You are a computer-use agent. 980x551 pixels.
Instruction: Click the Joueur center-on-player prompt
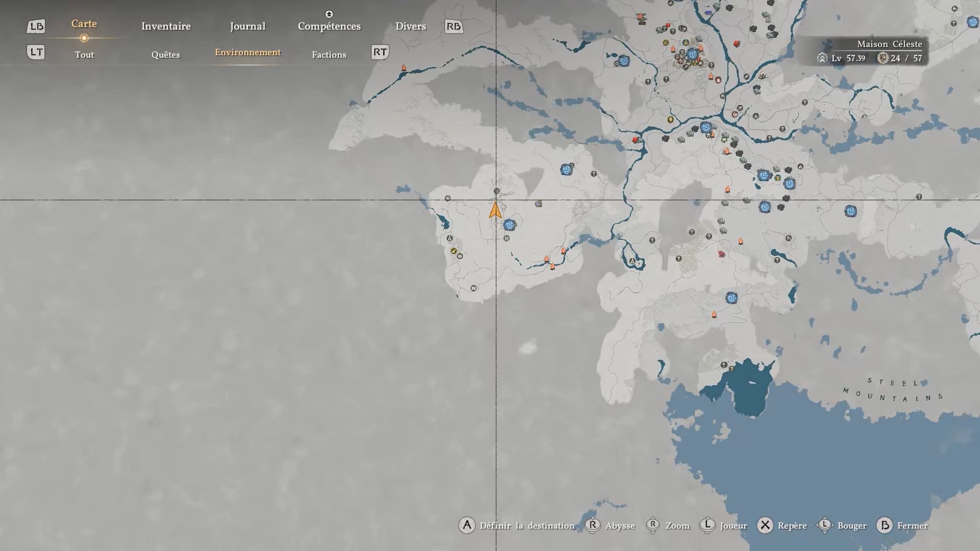[733, 525]
